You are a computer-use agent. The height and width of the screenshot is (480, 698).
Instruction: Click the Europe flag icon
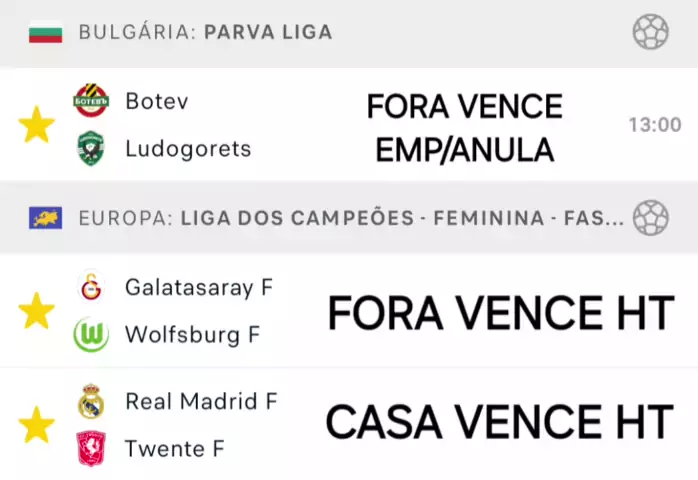(x=46, y=217)
